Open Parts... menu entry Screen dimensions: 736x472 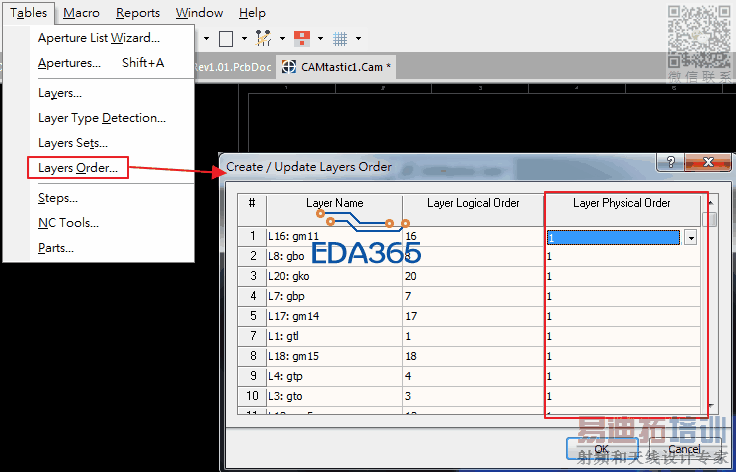(x=56, y=248)
